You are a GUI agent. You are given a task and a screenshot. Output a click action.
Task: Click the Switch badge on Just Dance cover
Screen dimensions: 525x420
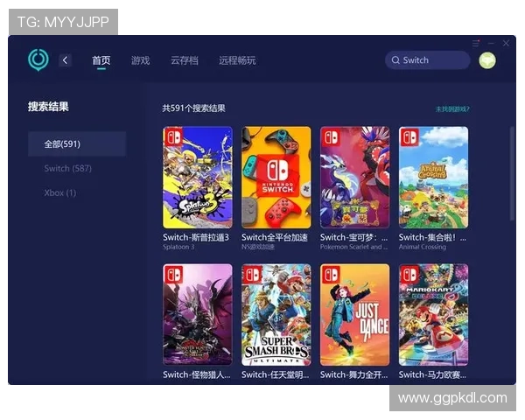point(330,274)
